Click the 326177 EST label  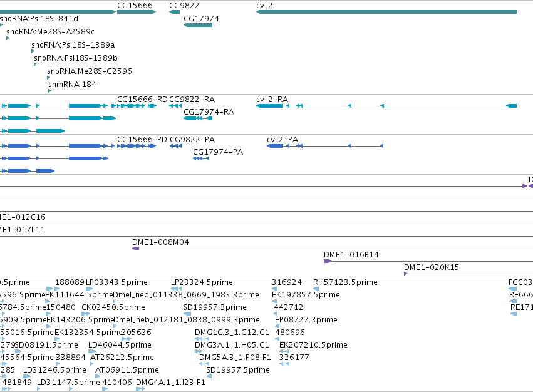(294, 358)
